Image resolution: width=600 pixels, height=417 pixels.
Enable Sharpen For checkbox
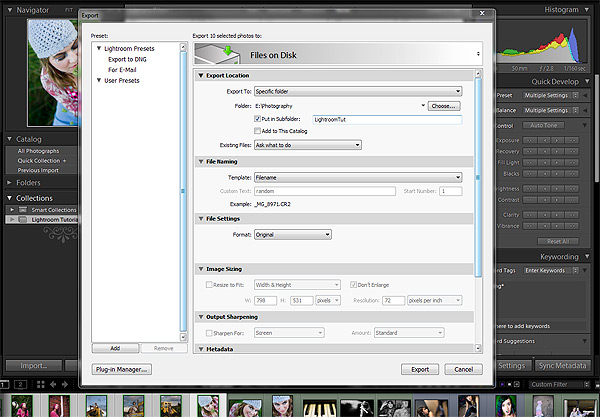209,333
